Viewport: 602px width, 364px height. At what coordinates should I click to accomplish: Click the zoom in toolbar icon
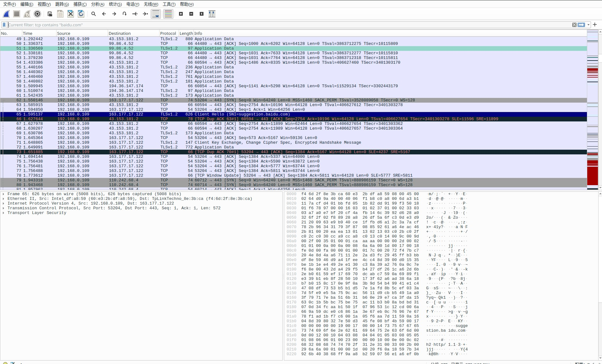click(x=180, y=13)
